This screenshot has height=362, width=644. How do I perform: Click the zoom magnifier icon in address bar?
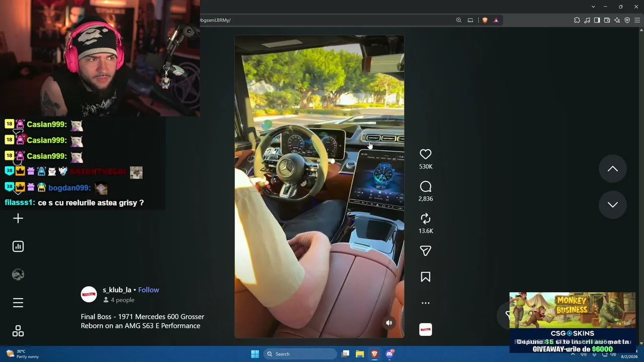pyautogui.click(x=459, y=20)
